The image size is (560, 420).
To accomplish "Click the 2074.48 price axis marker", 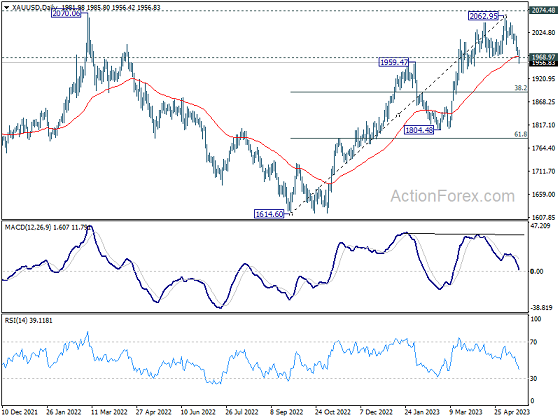I will tap(544, 10).
